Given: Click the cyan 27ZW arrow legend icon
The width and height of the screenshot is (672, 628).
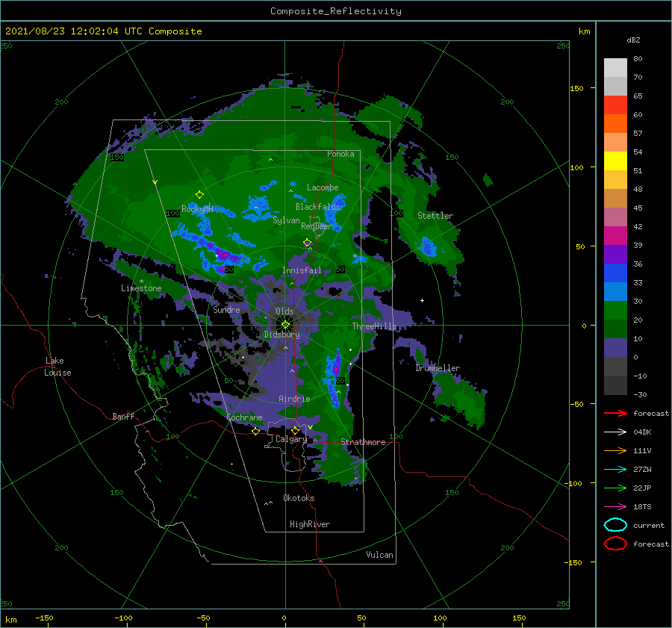Looking at the screenshot, I should click(x=615, y=470).
